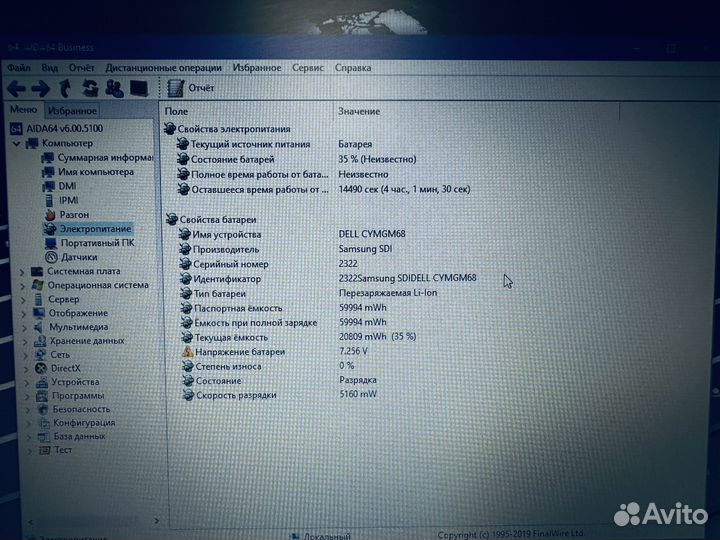The height and width of the screenshot is (540, 720).
Task: Click the Refresh toolbar icon
Action: tap(90, 88)
